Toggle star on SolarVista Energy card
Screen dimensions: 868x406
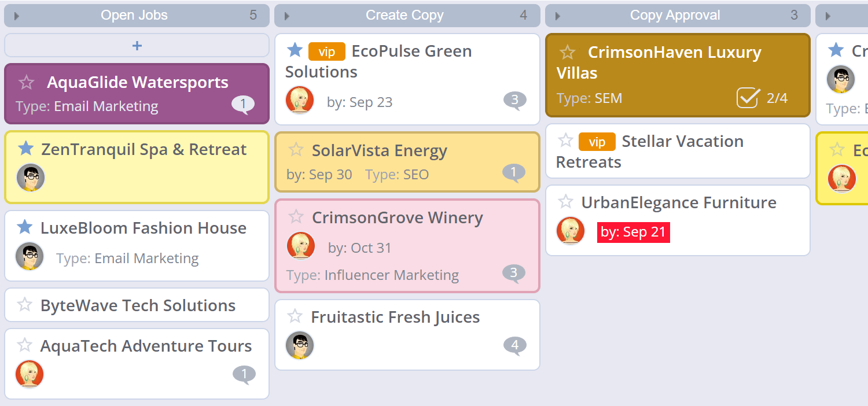pyautogui.click(x=296, y=150)
